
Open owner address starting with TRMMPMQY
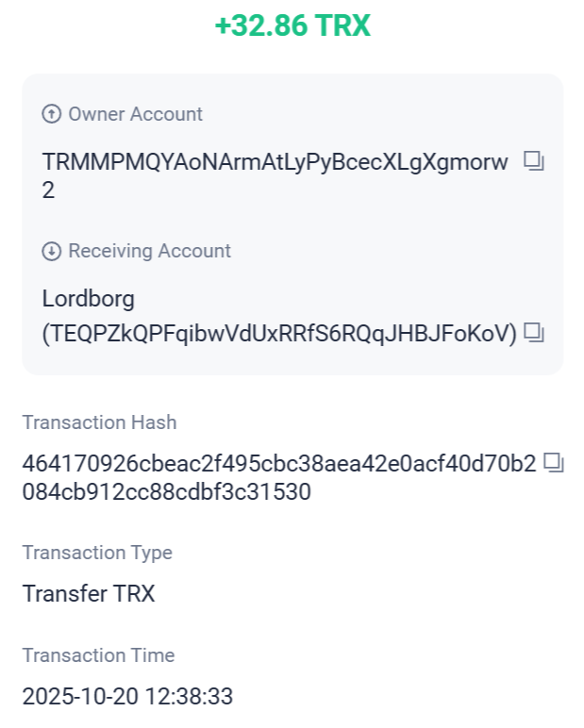[275, 162]
